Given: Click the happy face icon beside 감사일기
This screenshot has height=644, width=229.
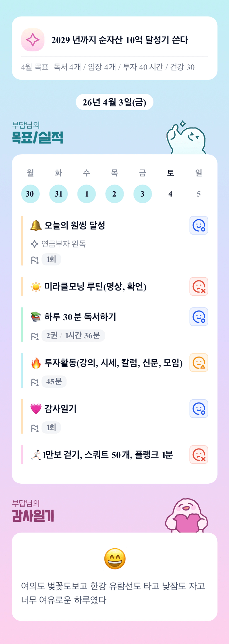Looking at the screenshot, I should coord(199,409).
